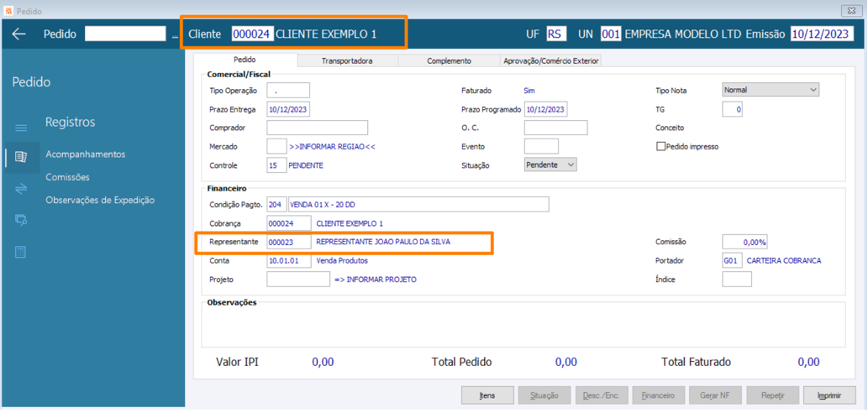
Task: Click the Faturado value Sim
Action: tap(529, 90)
